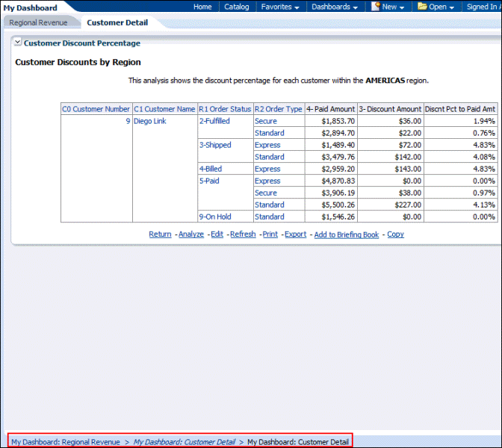Click the 2-Fulfilled order status
Viewport: 502px width, 448px height.
[214, 121]
